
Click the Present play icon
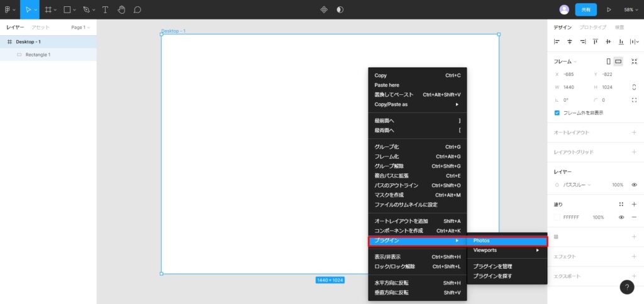(609, 9)
